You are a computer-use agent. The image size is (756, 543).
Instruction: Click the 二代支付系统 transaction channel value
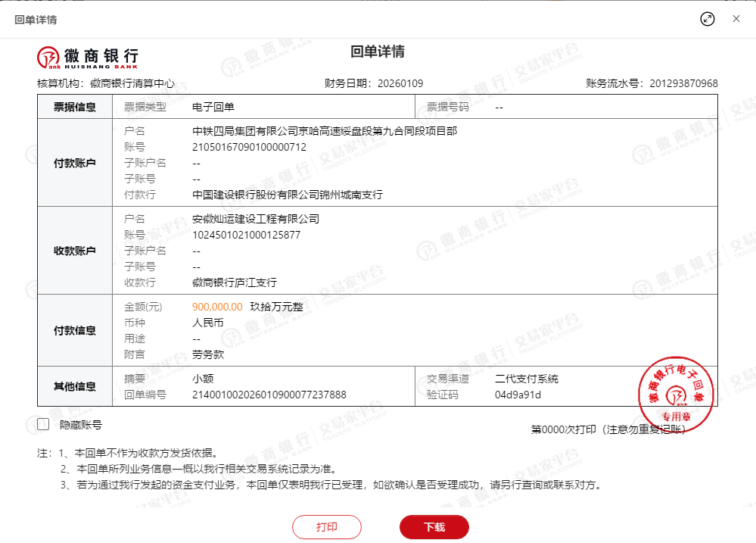(x=526, y=379)
